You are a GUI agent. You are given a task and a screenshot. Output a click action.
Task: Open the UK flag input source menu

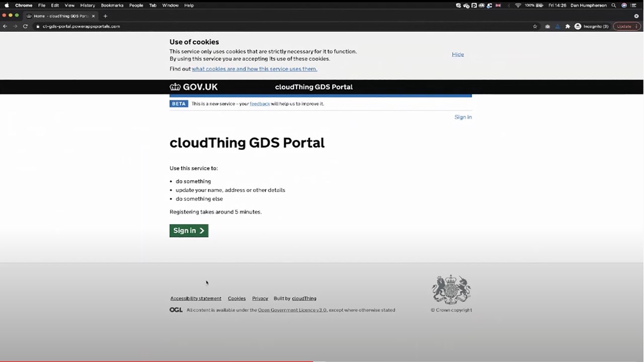pos(498,5)
